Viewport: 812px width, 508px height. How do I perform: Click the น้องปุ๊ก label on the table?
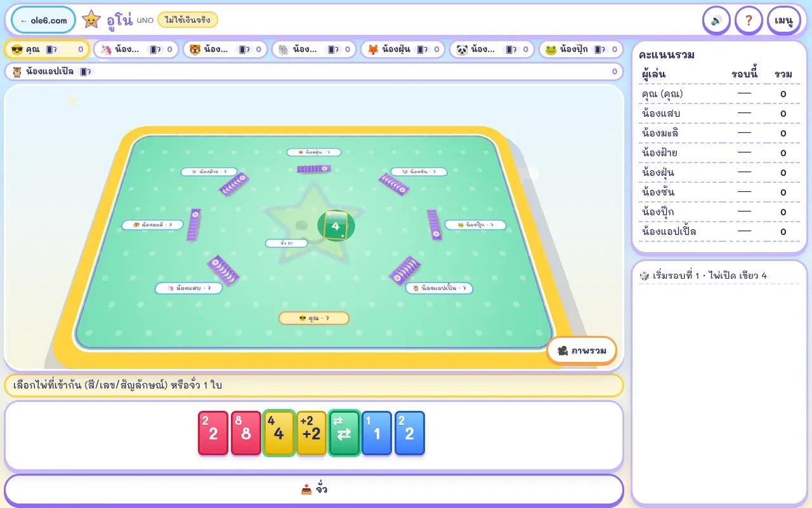(x=475, y=225)
